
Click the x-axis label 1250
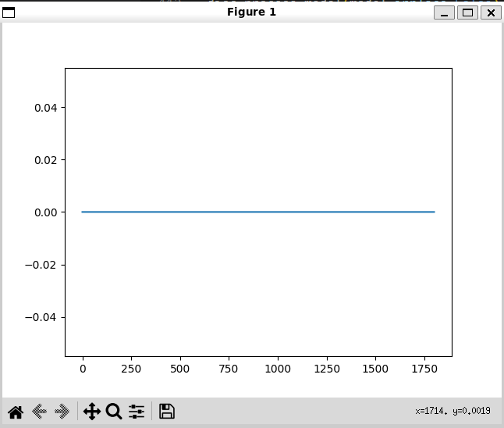327,369
